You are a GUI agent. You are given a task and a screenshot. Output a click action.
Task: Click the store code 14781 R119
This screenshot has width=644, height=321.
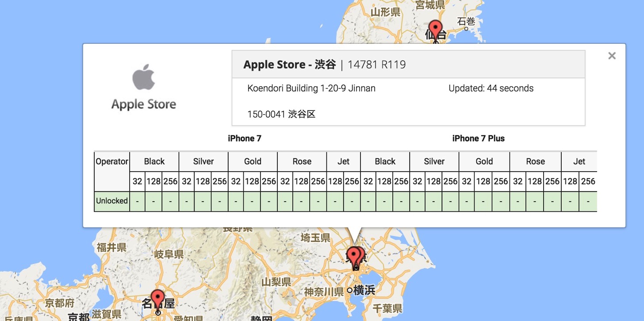click(376, 65)
